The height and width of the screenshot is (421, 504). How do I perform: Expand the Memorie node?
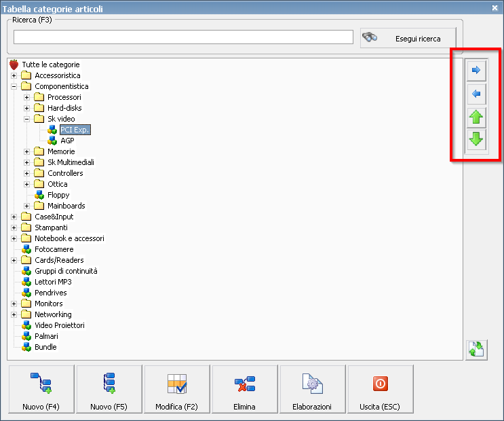point(26,151)
